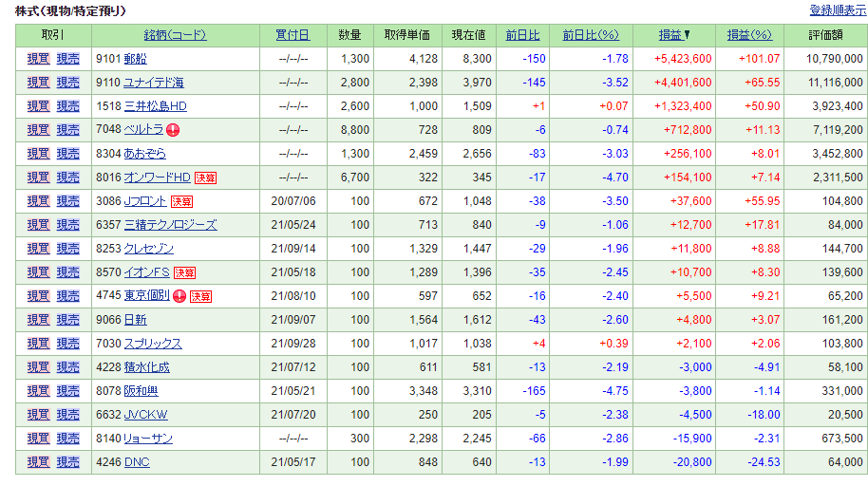
Task: Open stock DNC details
Action: [x=137, y=462]
